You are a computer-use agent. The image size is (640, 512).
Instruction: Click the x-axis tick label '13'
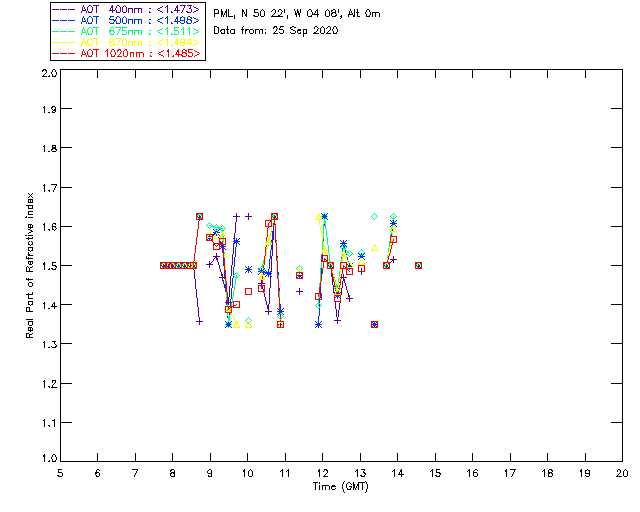point(360,473)
